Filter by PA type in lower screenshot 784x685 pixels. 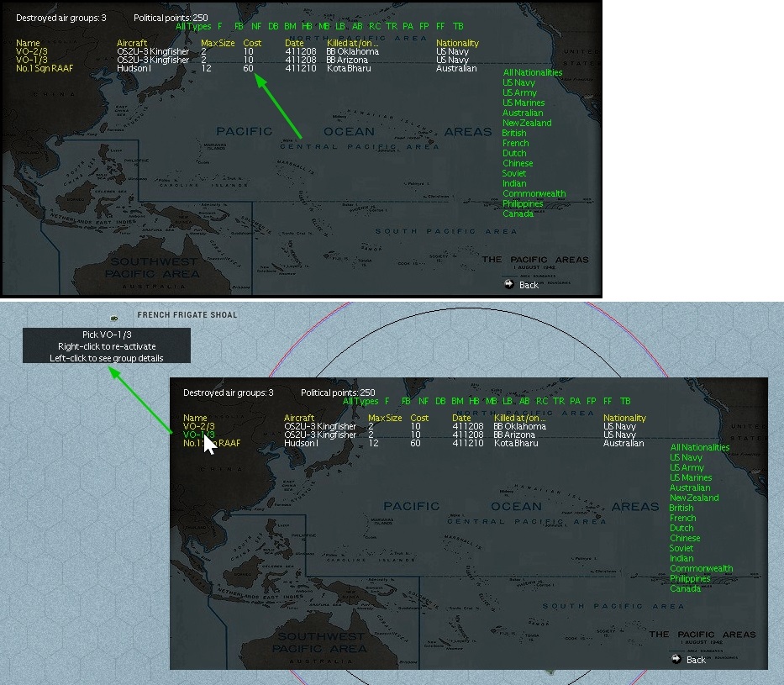pos(576,401)
